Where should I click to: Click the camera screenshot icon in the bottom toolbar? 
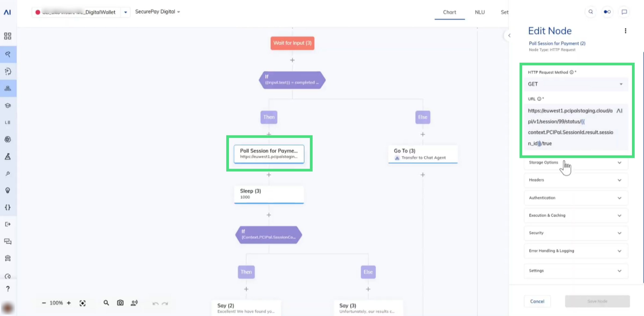[x=120, y=303]
